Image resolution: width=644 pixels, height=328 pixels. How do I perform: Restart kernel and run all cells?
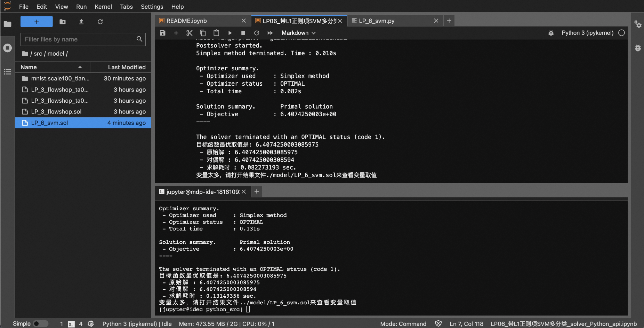pyautogui.click(x=270, y=33)
